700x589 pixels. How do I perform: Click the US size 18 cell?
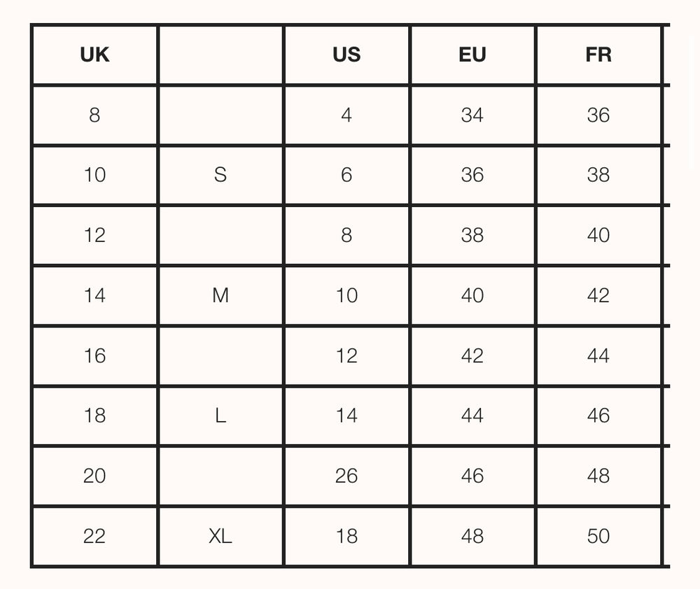coord(346,536)
